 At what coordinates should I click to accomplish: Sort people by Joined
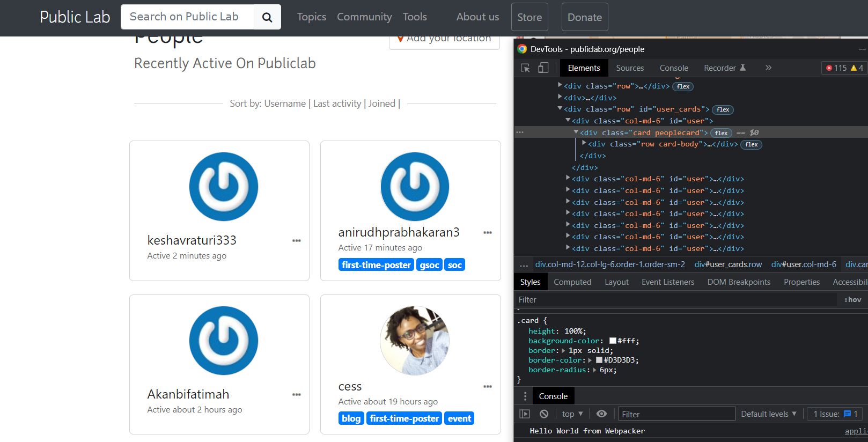pyautogui.click(x=382, y=104)
